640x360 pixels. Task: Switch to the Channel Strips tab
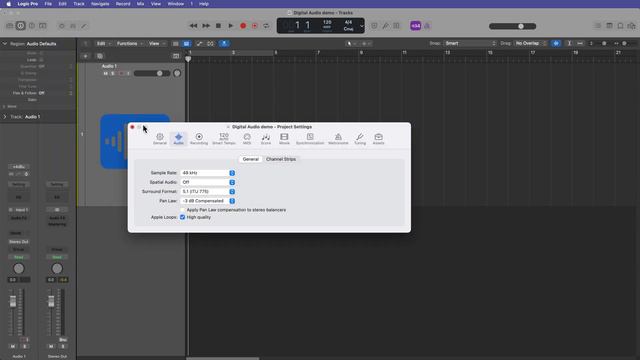coord(281,159)
